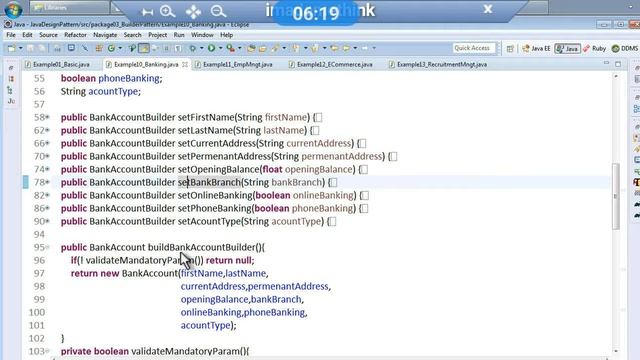Image resolution: width=640 pixels, height=360 pixels.
Task: Click the Print toolbar icon
Action: pyautogui.click(x=57, y=48)
